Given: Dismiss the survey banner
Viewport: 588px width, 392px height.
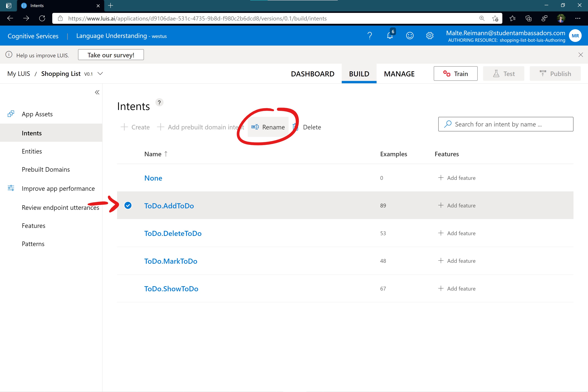Looking at the screenshot, I should pyautogui.click(x=581, y=55).
